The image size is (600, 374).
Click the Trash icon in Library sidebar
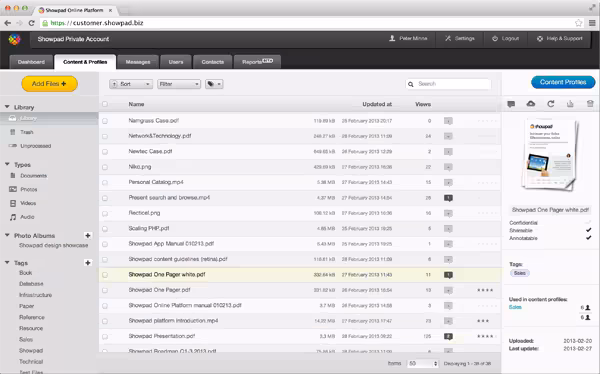[13, 132]
